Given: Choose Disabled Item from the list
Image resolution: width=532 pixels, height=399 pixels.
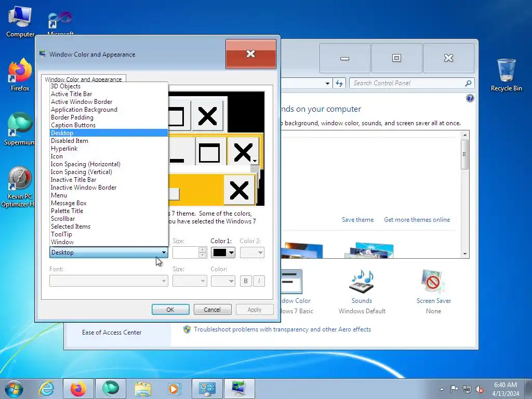Looking at the screenshot, I should (109, 141).
